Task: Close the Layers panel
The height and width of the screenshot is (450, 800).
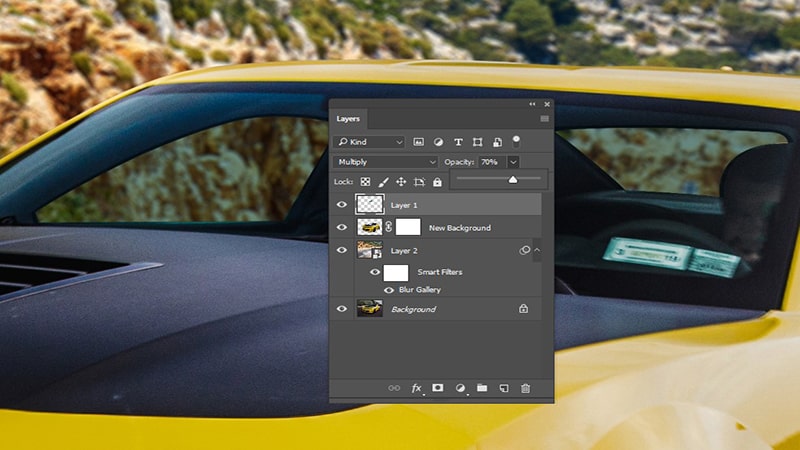Action: point(547,104)
